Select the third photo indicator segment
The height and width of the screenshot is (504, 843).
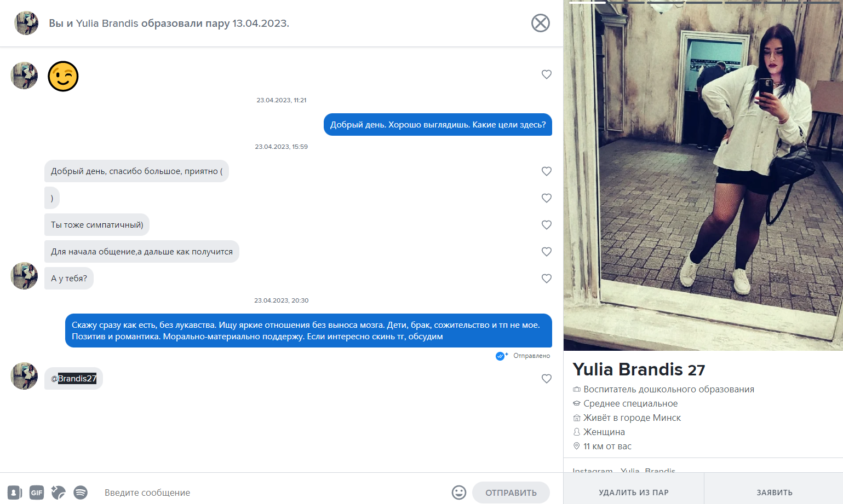[665, 2]
